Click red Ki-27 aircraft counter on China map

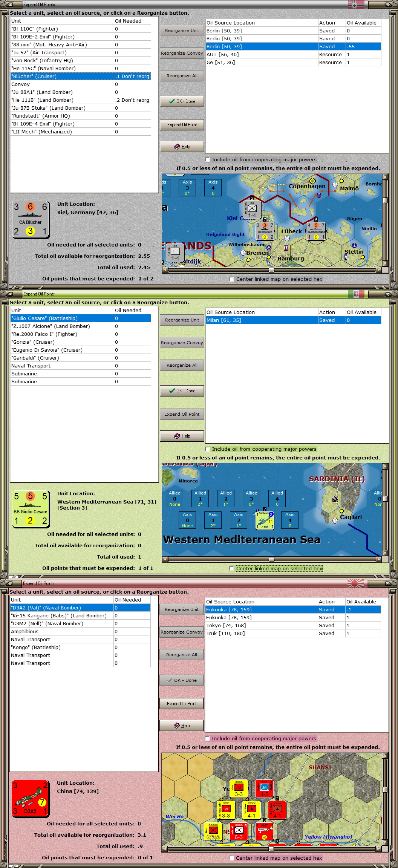coord(265,831)
